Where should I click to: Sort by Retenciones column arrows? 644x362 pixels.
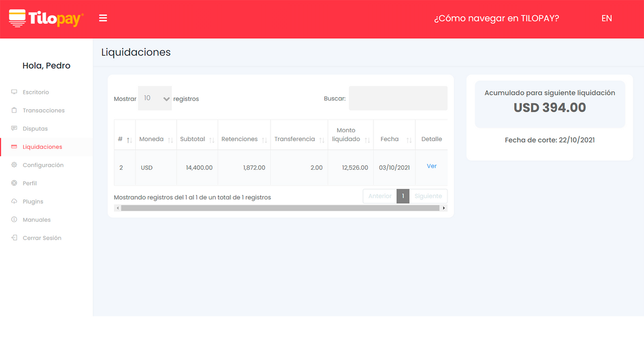[x=264, y=140]
